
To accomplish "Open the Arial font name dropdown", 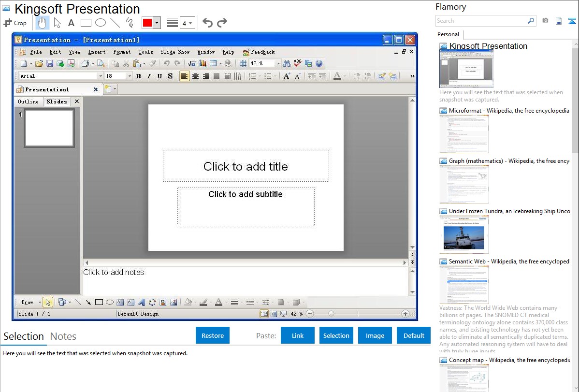I will 101,76.
